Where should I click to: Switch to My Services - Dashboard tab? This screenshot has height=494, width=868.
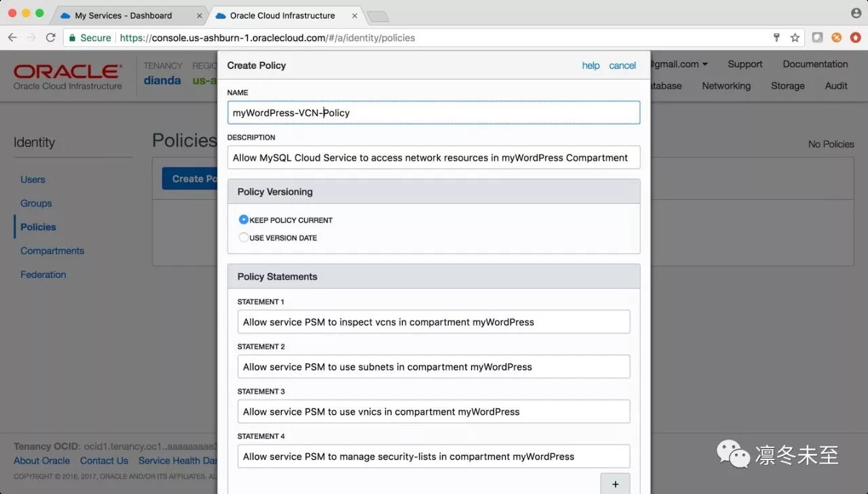[123, 16]
